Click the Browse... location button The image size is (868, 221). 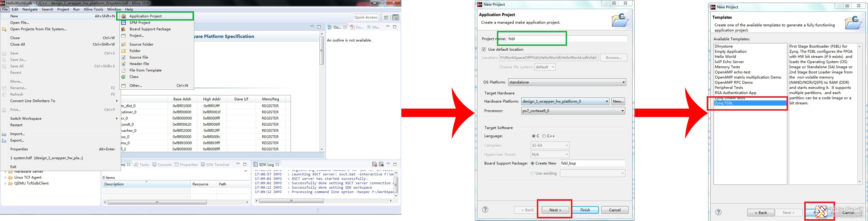(x=614, y=58)
